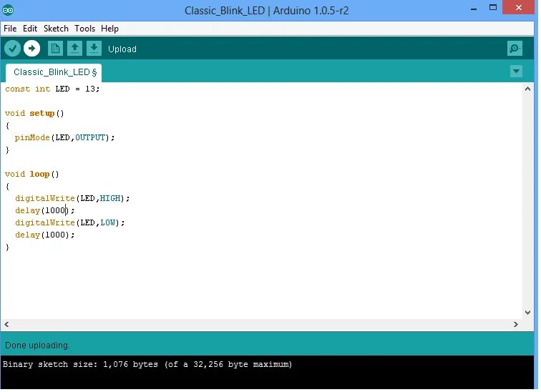Click the horizontal scrollbar left arrow
Image resolution: width=541 pixels, height=392 pixels.
6,325
